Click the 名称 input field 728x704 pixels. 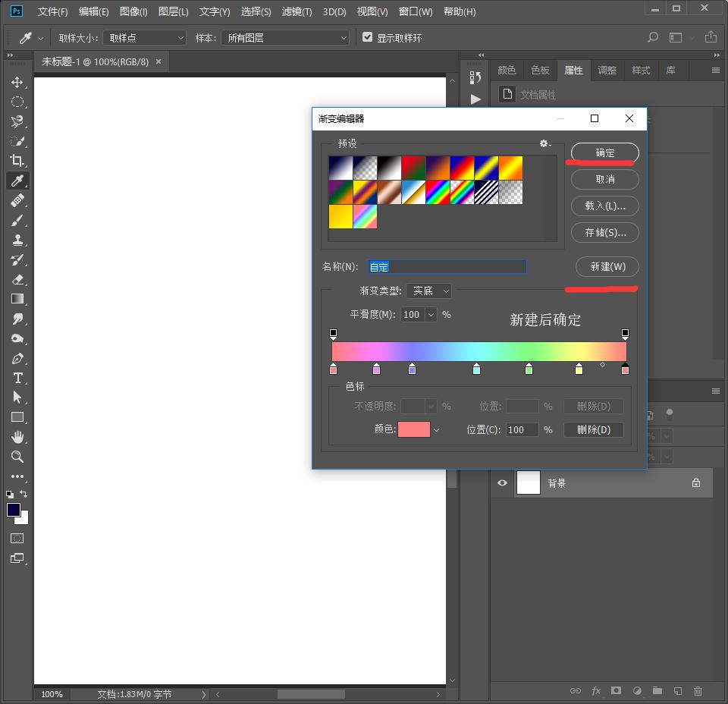coord(447,267)
